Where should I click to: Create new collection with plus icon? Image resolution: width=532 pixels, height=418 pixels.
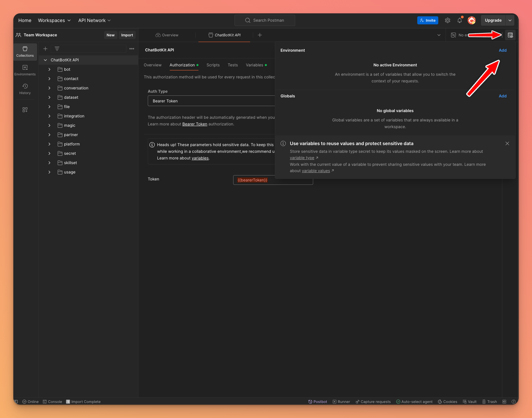(45, 49)
